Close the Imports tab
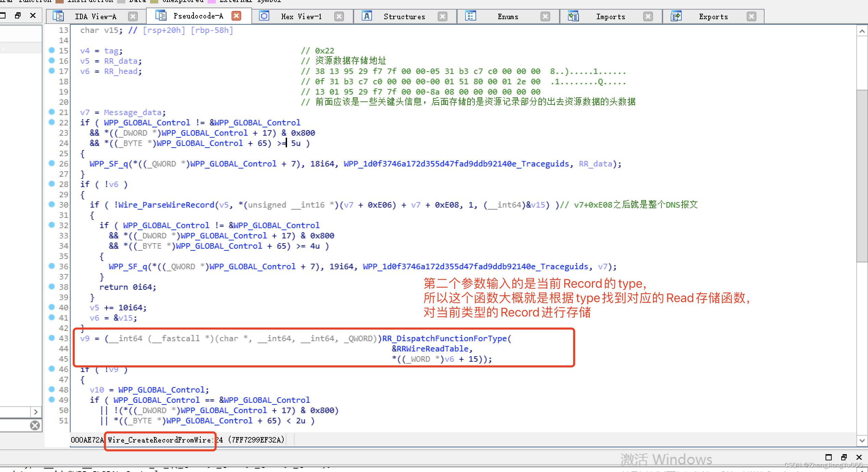 [648, 16]
